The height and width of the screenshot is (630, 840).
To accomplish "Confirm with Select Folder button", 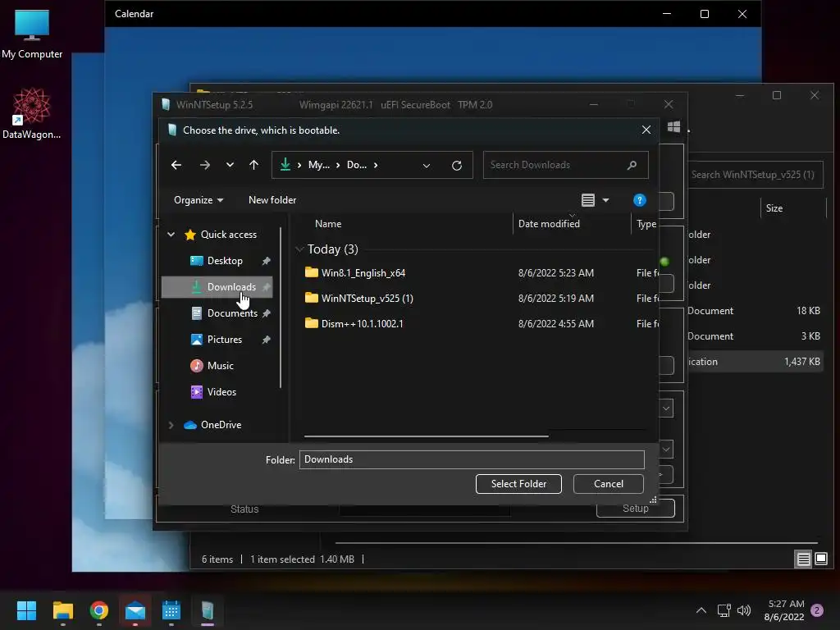I will point(518,484).
